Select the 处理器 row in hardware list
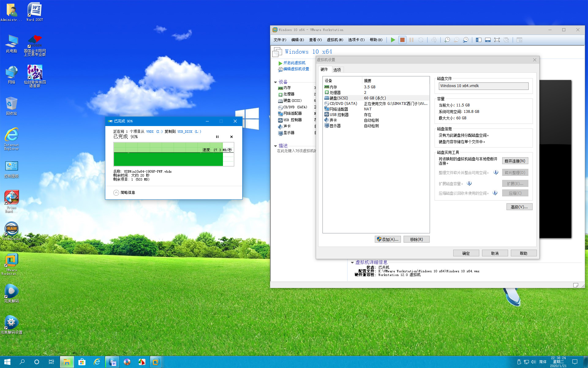This screenshot has width=588, height=368. (x=376, y=93)
